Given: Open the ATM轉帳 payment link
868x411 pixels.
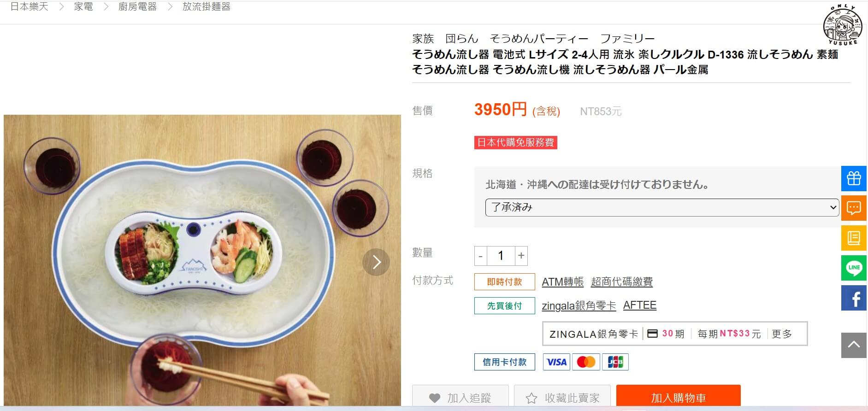Looking at the screenshot, I should pyautogui.click(x=562, y=282).
